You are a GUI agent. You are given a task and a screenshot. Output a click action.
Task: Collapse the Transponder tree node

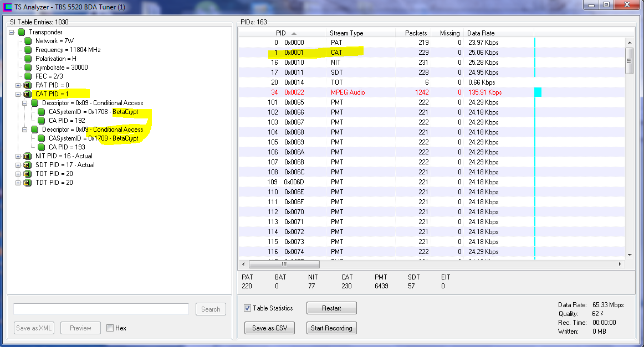12,32
